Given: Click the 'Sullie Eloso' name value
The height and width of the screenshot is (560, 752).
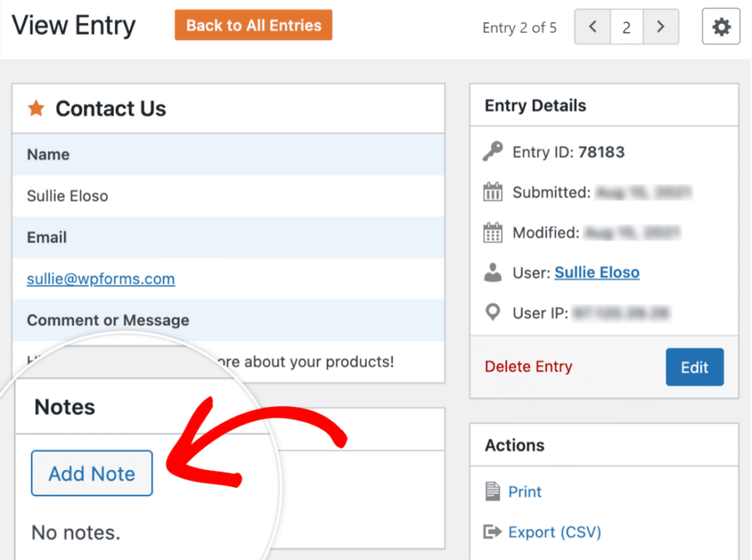Looking at the screenshot, I should click(68, 196).
